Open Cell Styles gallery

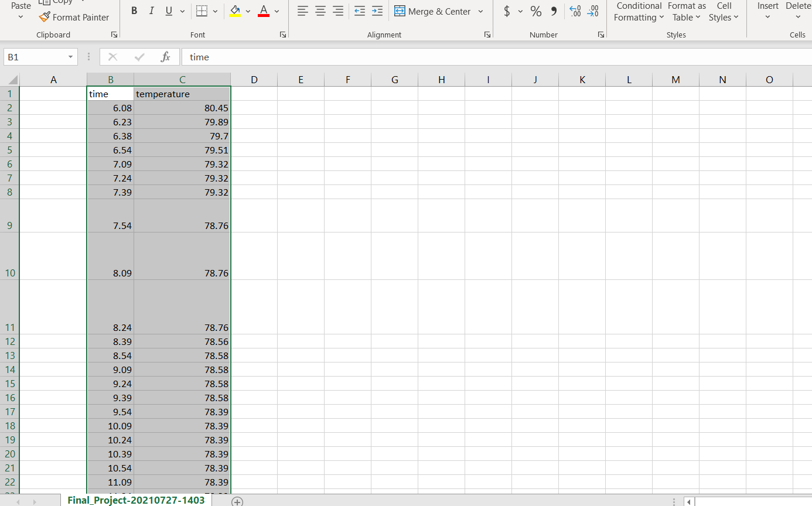tap(724, 12)
